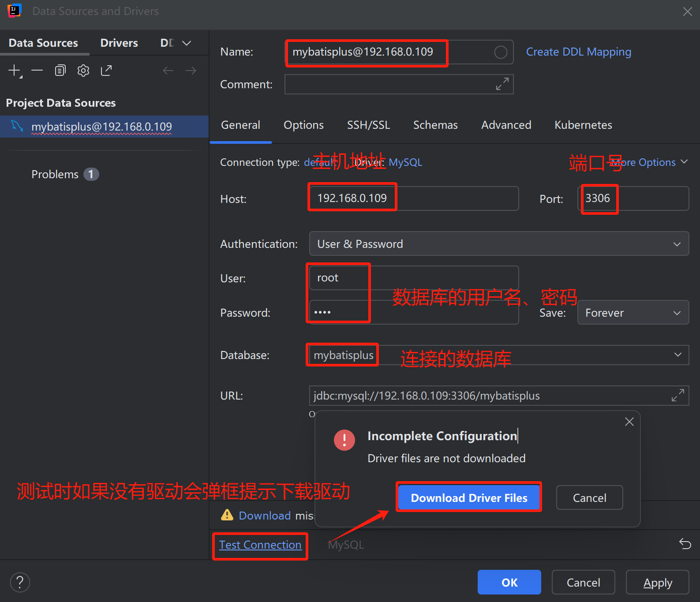Click the URL input field
The width and height of the screenshot is (700, 602).
[499, 396]
